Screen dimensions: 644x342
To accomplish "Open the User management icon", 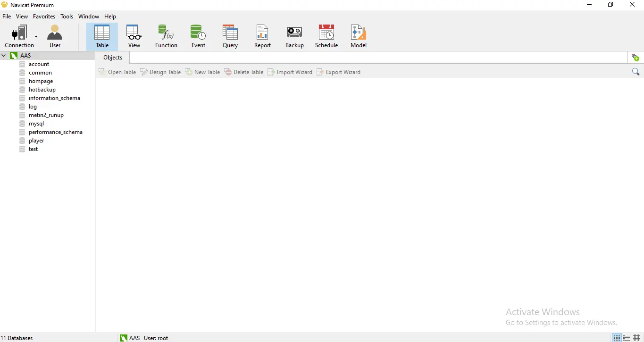I will [x=55, y=36].
